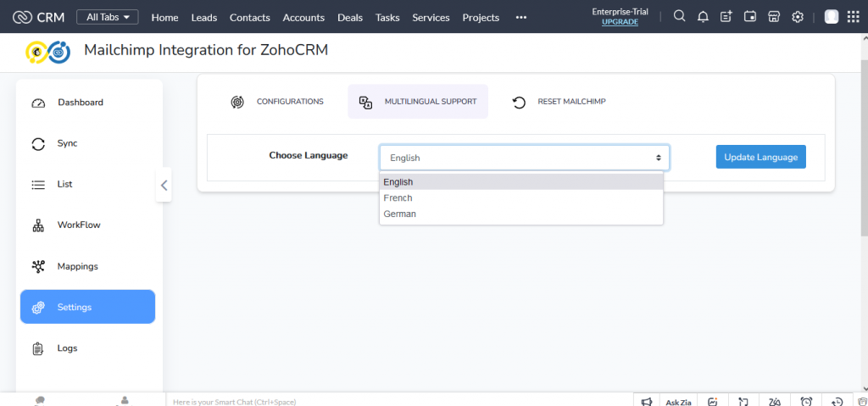This screenshot has width=868, height=406.
Task: Collapse the sidebar with chevron arrow
Action: click(x=164, y=185)
